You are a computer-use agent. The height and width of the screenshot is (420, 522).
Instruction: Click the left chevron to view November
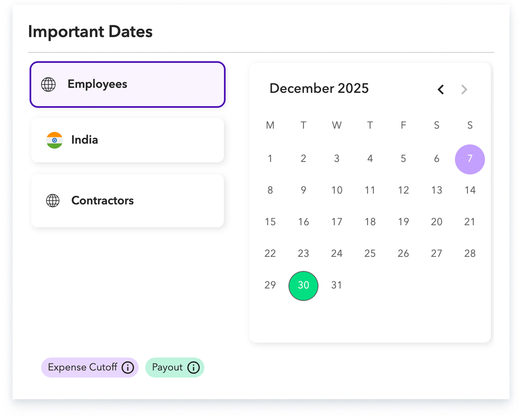coord(441,89)
